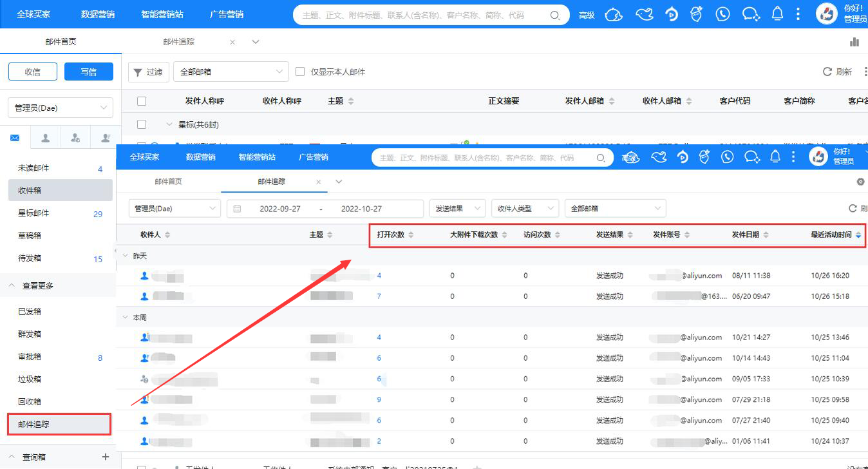Open the 过滤 filter button
Viewport: 868px width, 469px height.
click(x=149, y=72)
